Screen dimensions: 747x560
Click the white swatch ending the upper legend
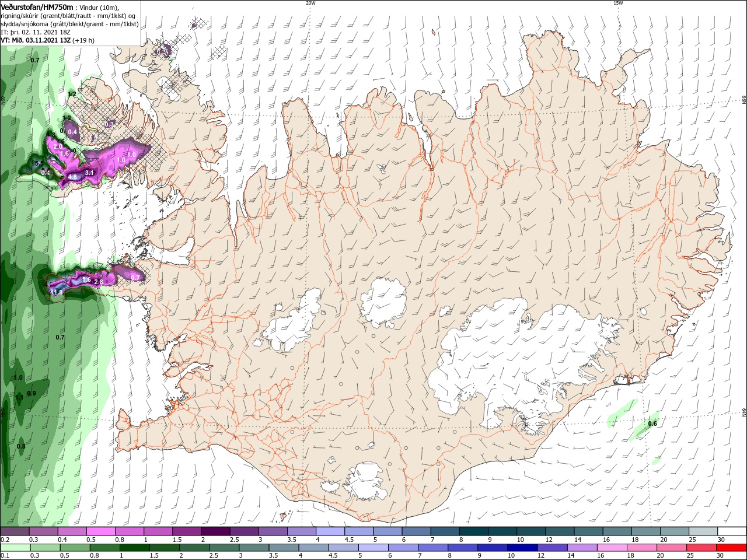click(x=732, y=531)
